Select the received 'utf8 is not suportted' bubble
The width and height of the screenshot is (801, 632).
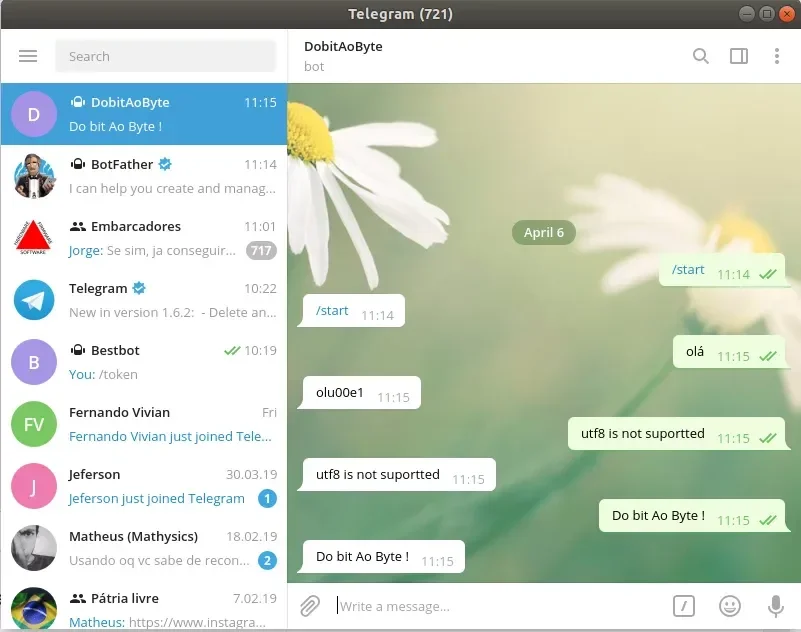399,474
